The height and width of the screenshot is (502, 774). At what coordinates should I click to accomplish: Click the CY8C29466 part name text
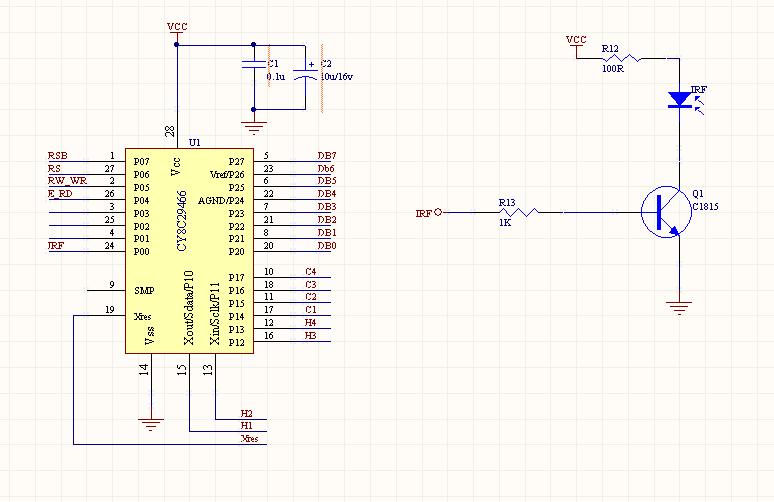pyautogui.click(x=182, y=221)
